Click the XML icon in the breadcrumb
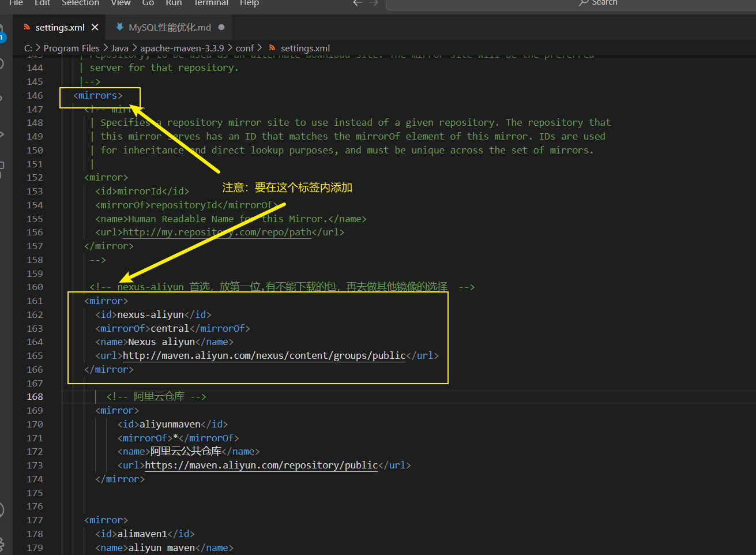The width and height of the screenshot is (756, 555). [272, 48]
